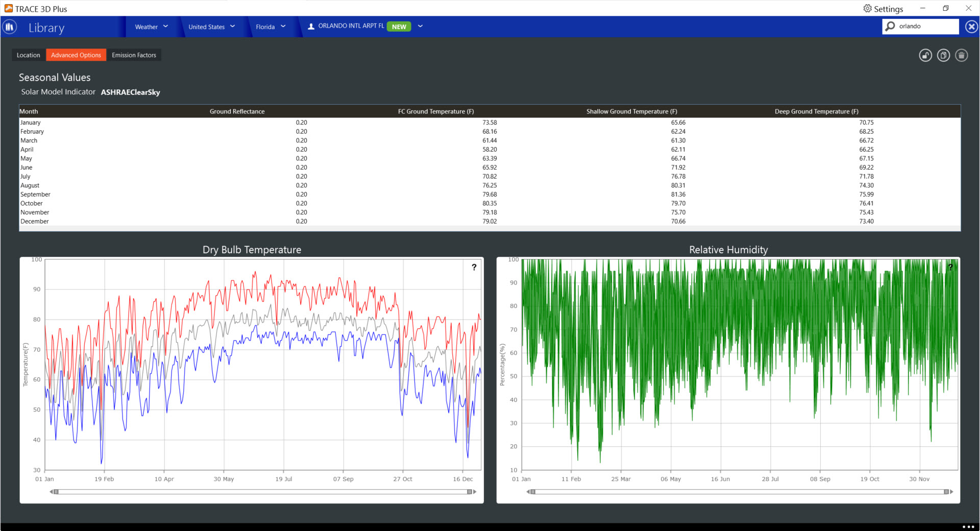Click the Library home icon

10,27
